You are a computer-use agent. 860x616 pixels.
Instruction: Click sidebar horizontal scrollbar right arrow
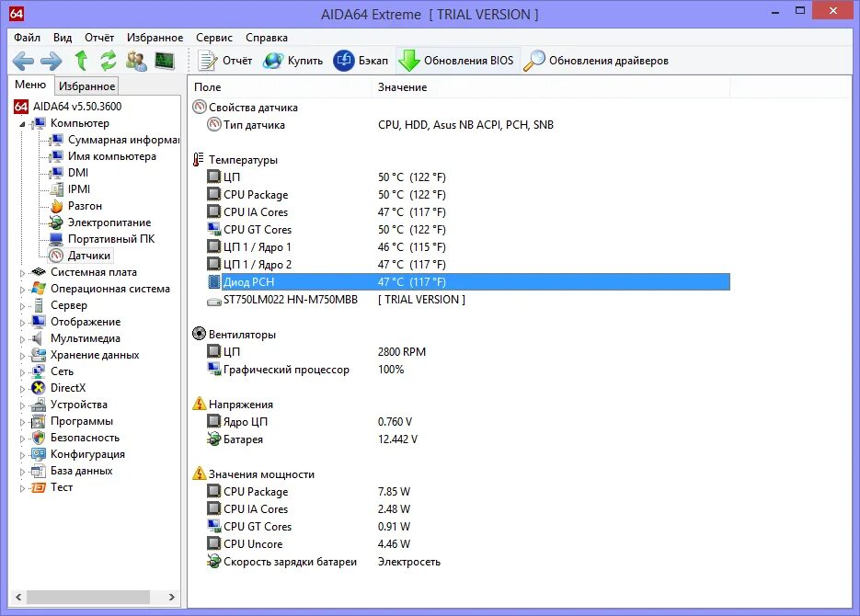(x=172, y=597)
